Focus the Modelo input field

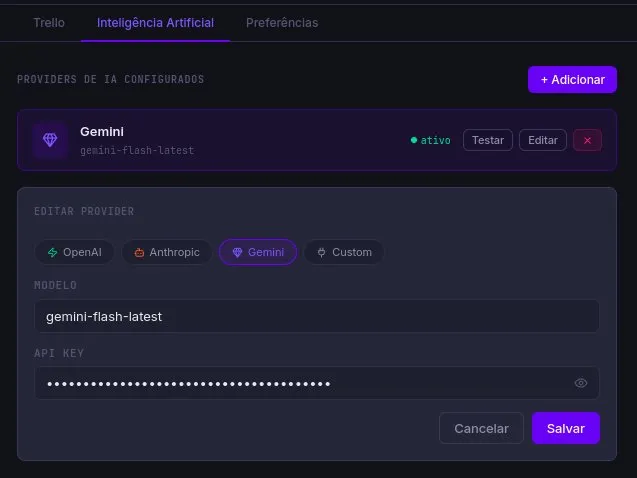tap(316, 316)
